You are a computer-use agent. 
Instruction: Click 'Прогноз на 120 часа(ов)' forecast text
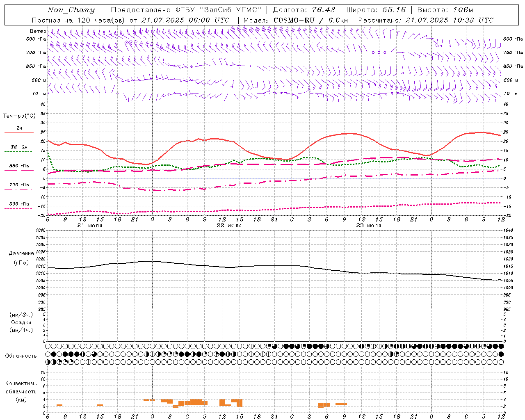click(79, 20)
